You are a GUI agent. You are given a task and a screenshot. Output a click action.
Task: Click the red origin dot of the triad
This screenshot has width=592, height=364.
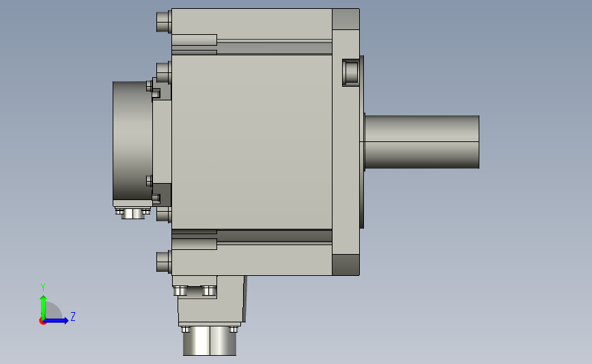pos(42,322)
